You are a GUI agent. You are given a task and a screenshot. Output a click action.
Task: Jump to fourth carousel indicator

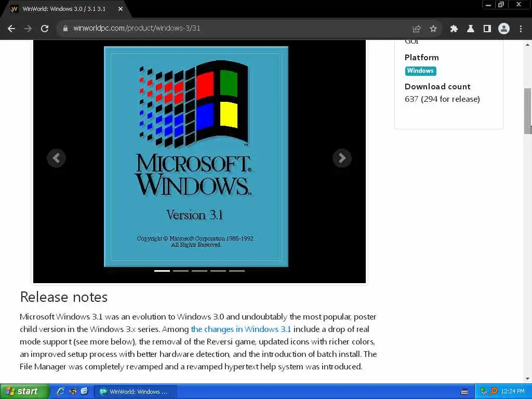point(218,271)
